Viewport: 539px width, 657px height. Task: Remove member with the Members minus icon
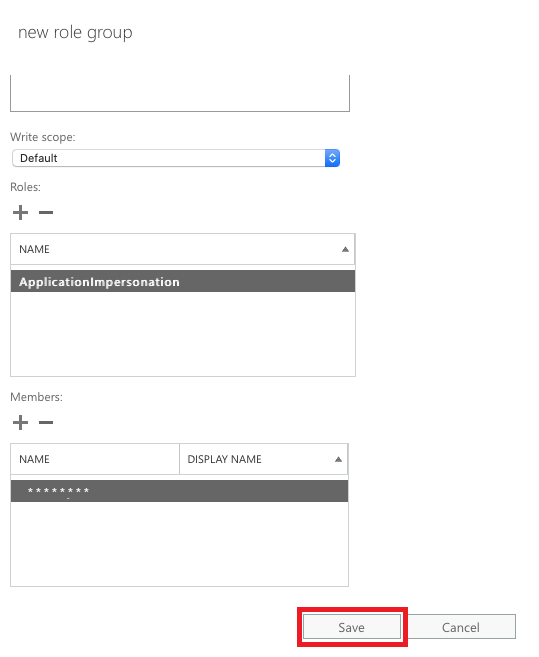click(46, 422)
